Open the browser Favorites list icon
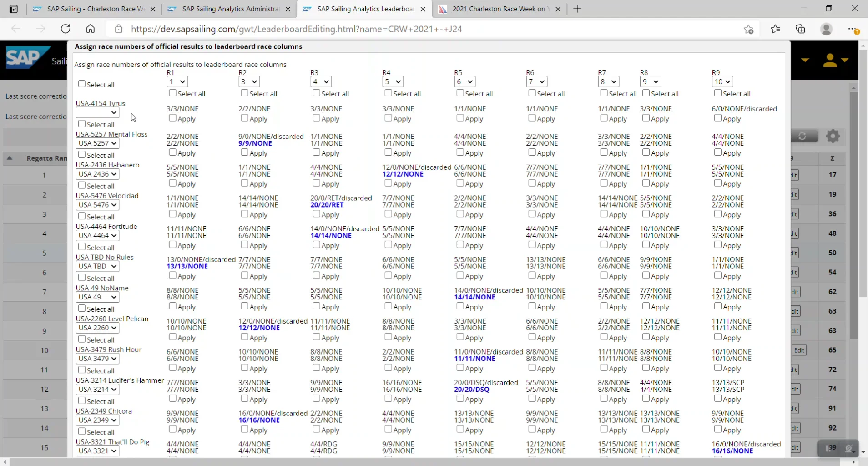Image resolution: width=868 pixels, height=466 pixels. 776,29
